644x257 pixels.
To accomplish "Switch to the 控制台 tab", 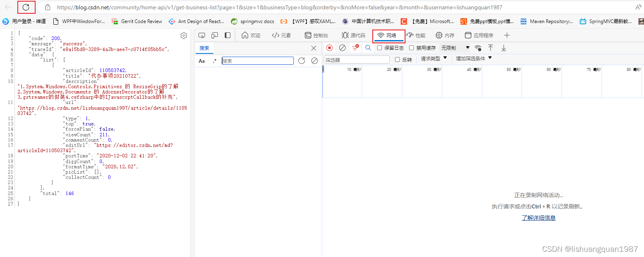I will [x=317, y=35].
